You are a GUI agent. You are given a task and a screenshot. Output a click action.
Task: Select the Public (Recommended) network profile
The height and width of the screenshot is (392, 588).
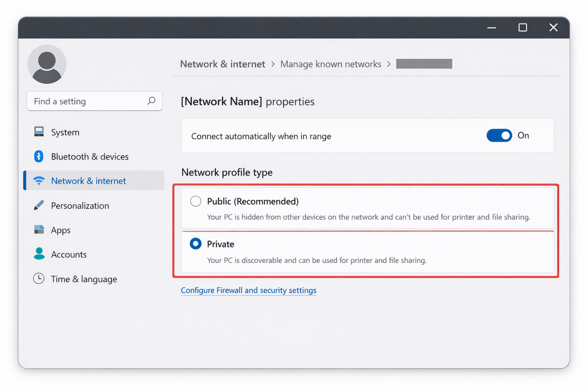pyautogui.click(x=196, y=201)
